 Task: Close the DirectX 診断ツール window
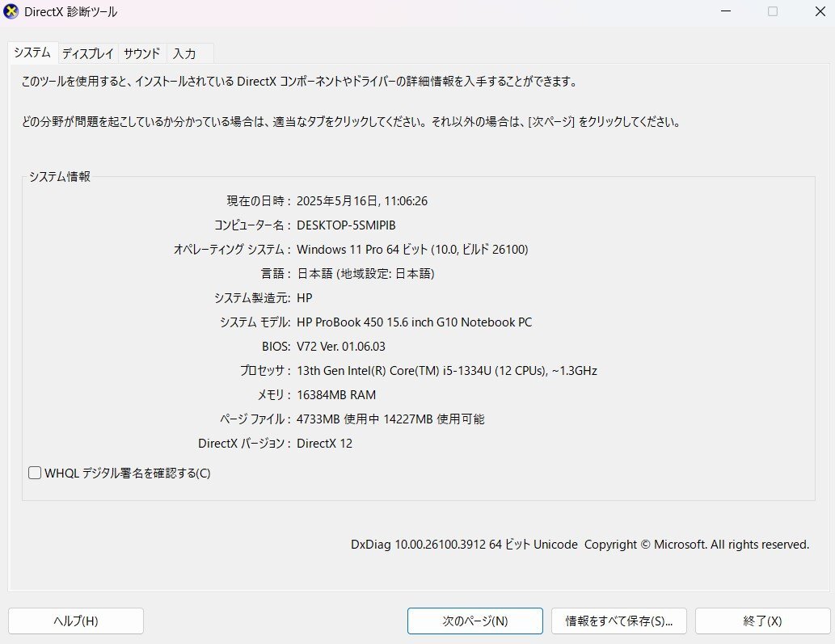click(x=820, y=11)
